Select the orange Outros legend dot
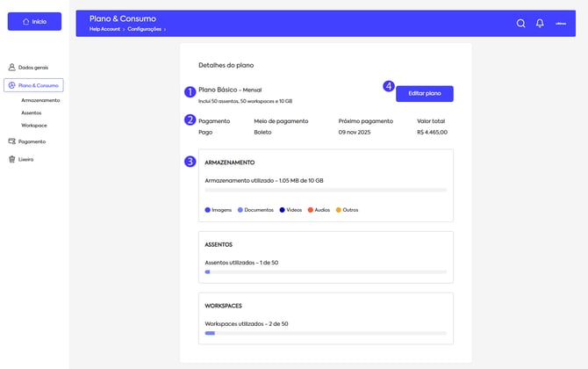This screenshot has width=588, height=369. pyautogui.click(x=339, y=210)
